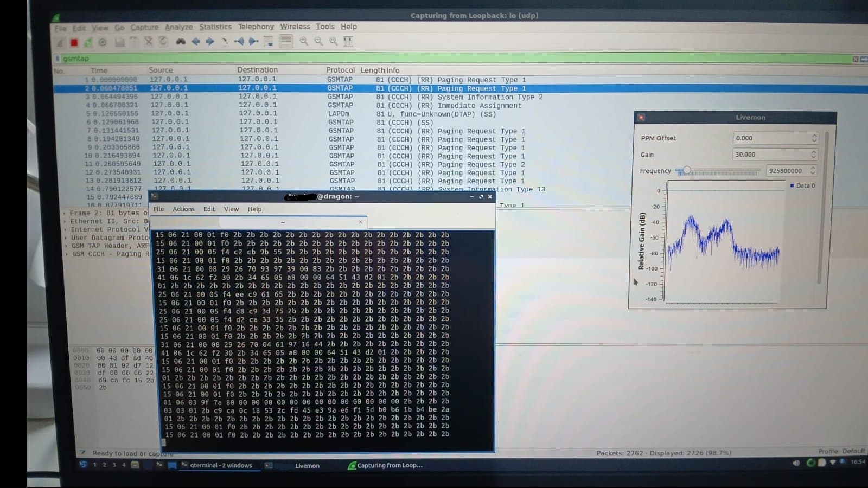Toggle packet list colorization
The width and height of the screenshot is (868, 488).
[286, 41]
